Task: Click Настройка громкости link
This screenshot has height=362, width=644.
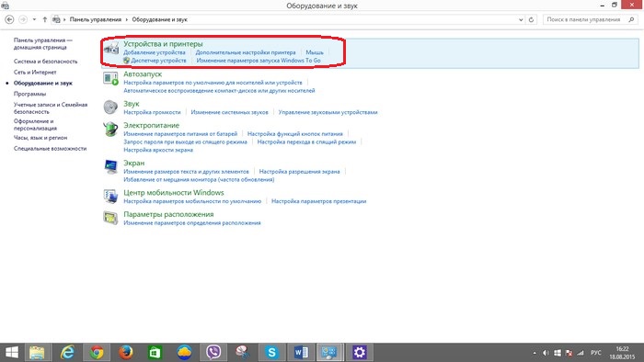Action: [152, 112]
